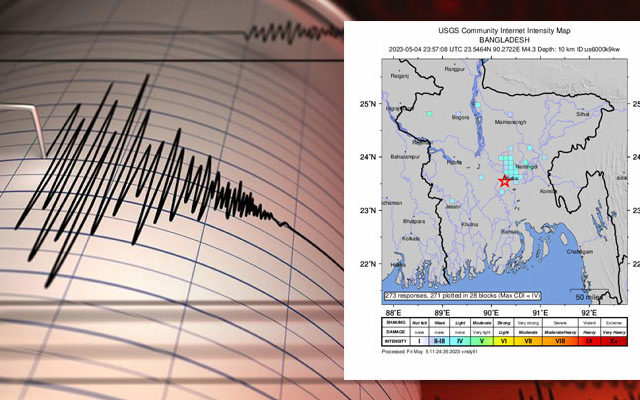The image size is (640, 400).
Task: Click the 'INTENSITY' legend row header
Action: coord(396,341)
